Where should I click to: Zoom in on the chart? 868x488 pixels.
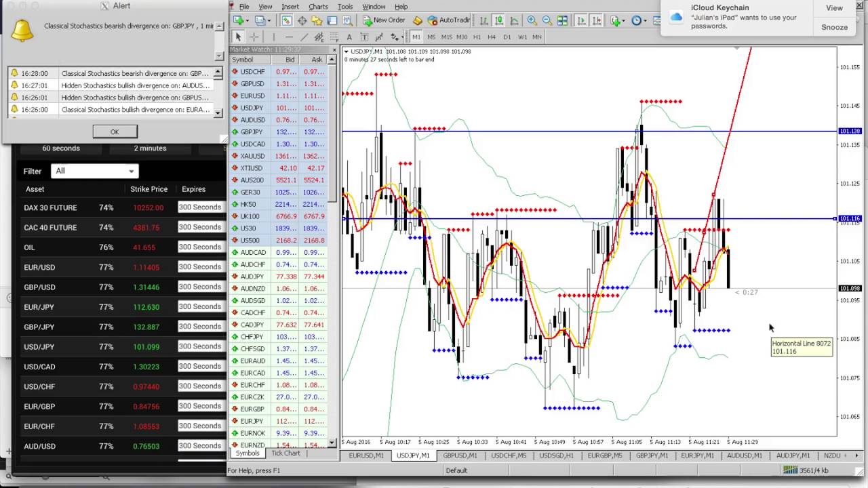click(x=532, y=20)
